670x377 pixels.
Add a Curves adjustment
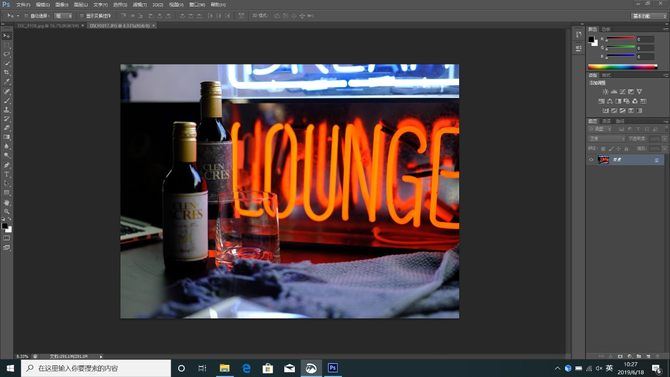(623, 91)
